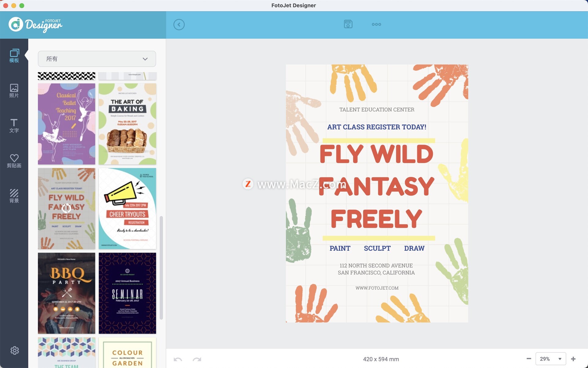This screenshot has width=588, height=368.
Task: Choose the Classical Ballet Teaching template
Action: point(66,124)
